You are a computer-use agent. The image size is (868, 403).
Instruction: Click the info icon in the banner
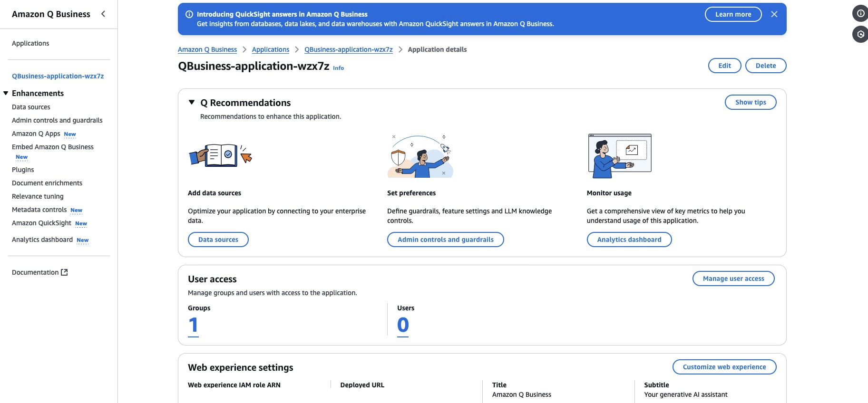(189, 14)
